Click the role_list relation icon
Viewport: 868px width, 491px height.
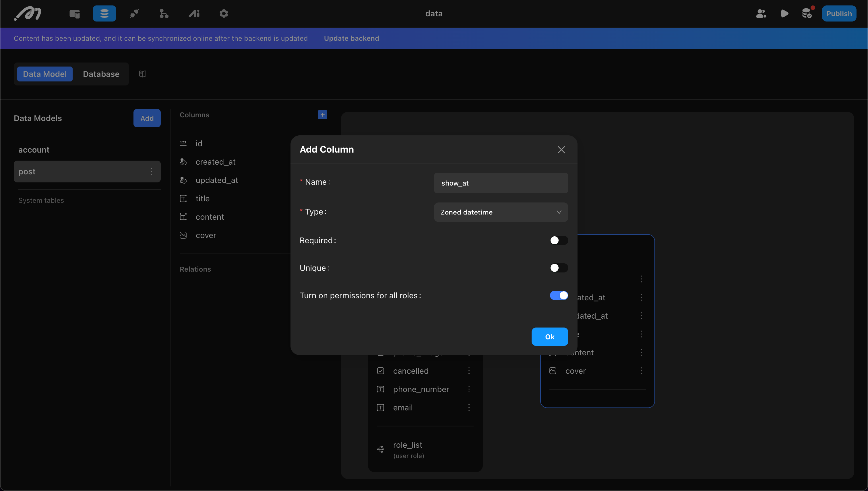pyautogui.click(x=380, y=449)
